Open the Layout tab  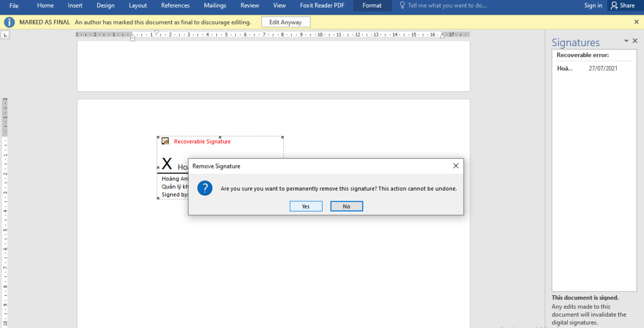pos(138,5)
